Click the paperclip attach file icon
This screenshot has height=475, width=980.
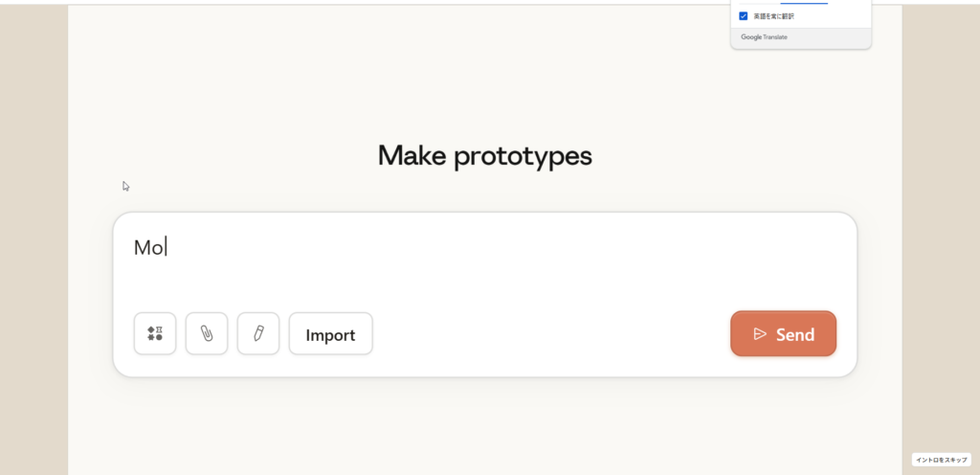pos(207,334)
